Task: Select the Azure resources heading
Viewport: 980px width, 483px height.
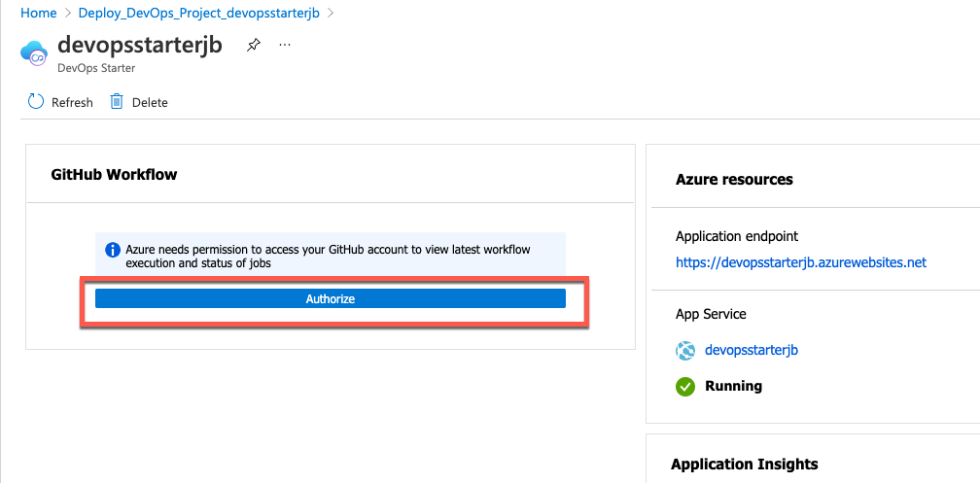Action: (734, 180)
